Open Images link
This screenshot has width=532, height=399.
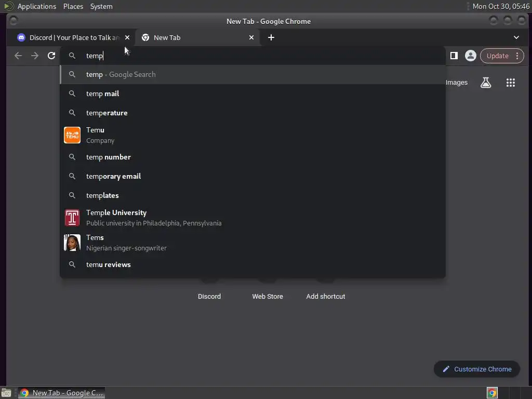click(x=457, y=83)
